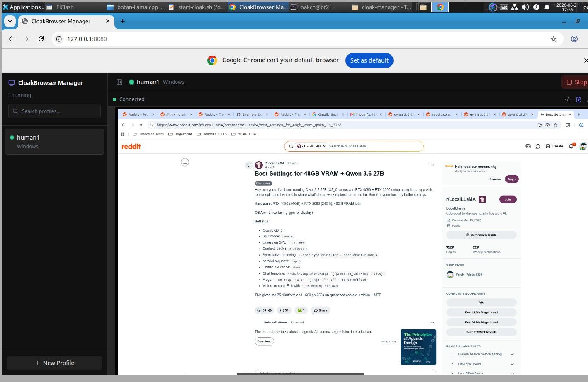588x382 pixels.
Task: Click the volume icon in system tray
Action: (x=525, y=7)
